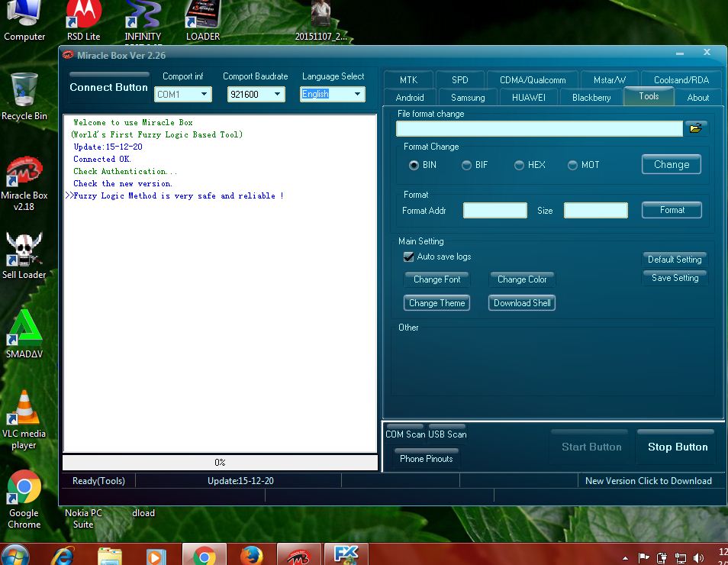Switch to the CDMA/Qualcomm tab

pos(533,80)
